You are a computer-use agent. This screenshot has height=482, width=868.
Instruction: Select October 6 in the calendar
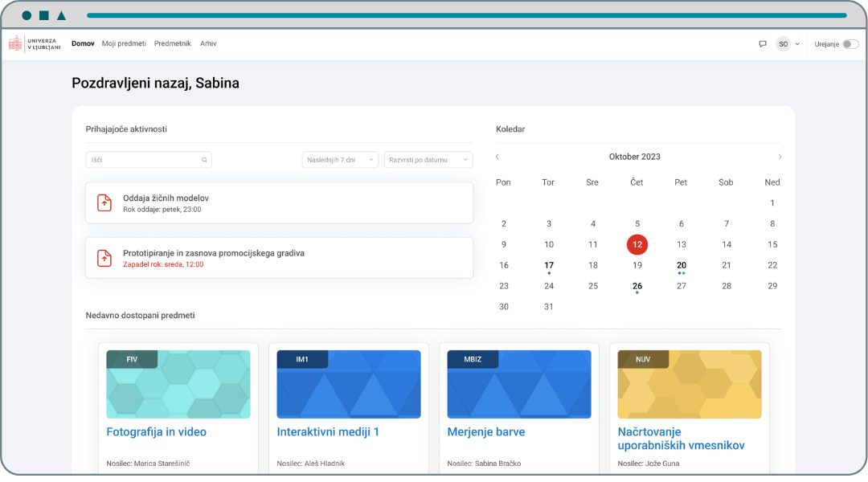tap(682, 223)
